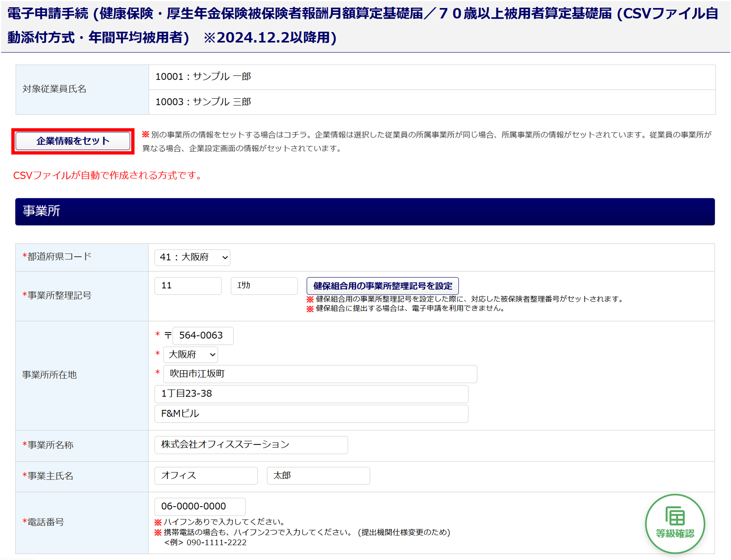Image resolution: width=731 pixels, height=560 pixels.
Task: Open the 大阪府 address prefecture dropdown
Action: [x=190, y=354]
